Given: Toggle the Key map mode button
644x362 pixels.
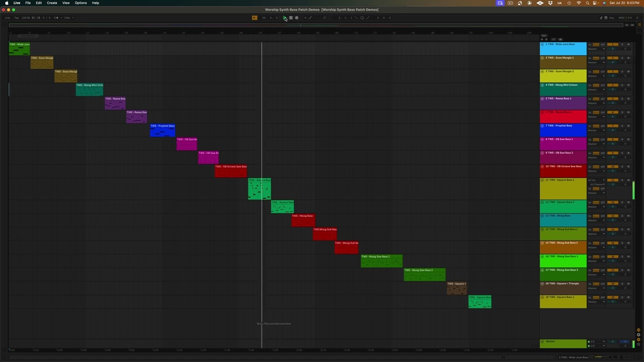Looking at the screenshot, I should pyautogui.click(x=612, y=18).
